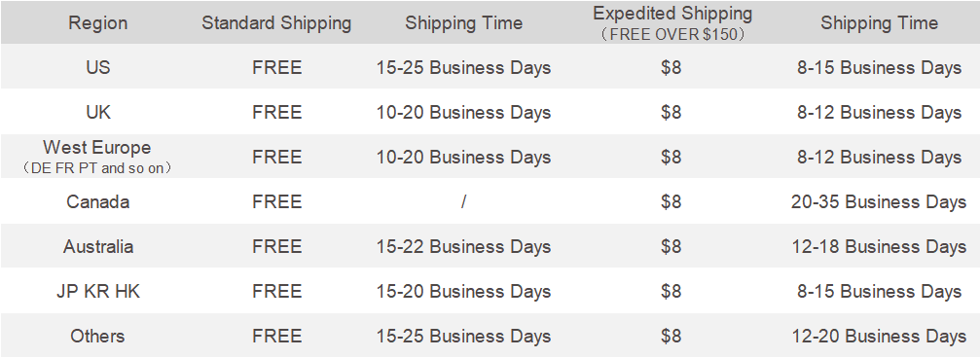Select the DE FR PT subtitle text
Image resolution: width=980 pixels, height=358 pixels.
[x=97, y=168]
